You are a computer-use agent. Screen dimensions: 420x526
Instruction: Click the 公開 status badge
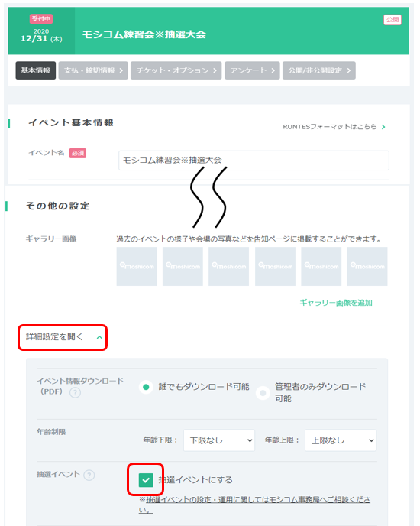coord(393,20)
